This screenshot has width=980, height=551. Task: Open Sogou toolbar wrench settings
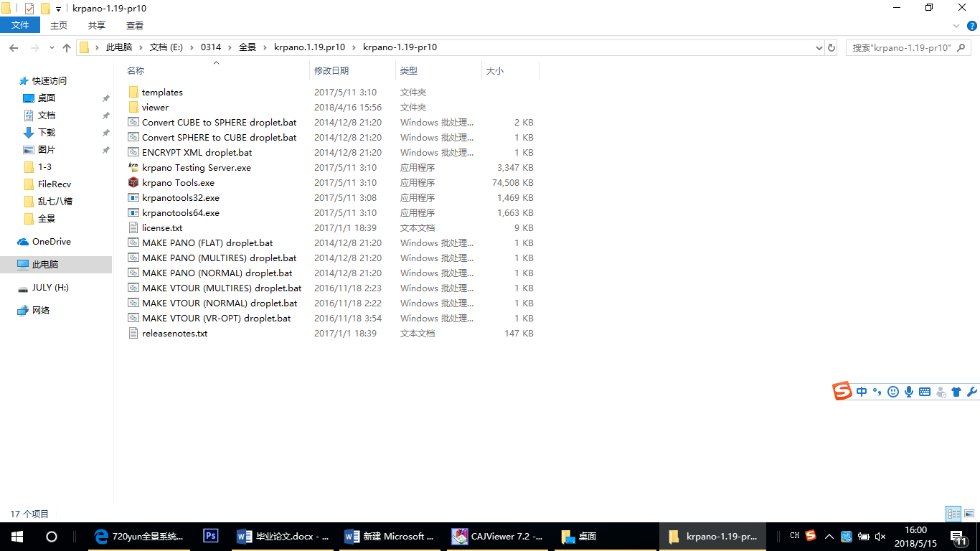972,392
